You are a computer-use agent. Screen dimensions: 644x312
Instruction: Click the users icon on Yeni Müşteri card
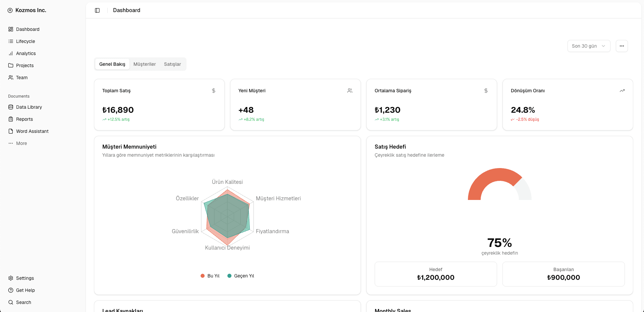(350, 91)
